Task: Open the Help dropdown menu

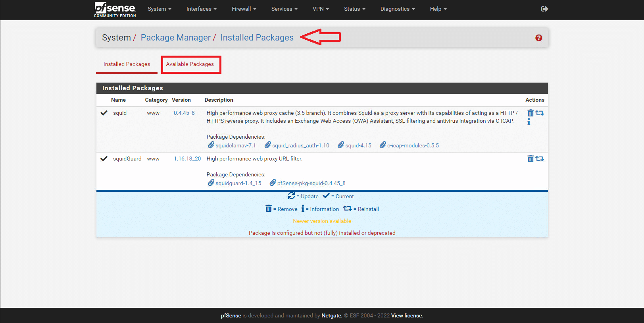Action: tap(438, 9)
